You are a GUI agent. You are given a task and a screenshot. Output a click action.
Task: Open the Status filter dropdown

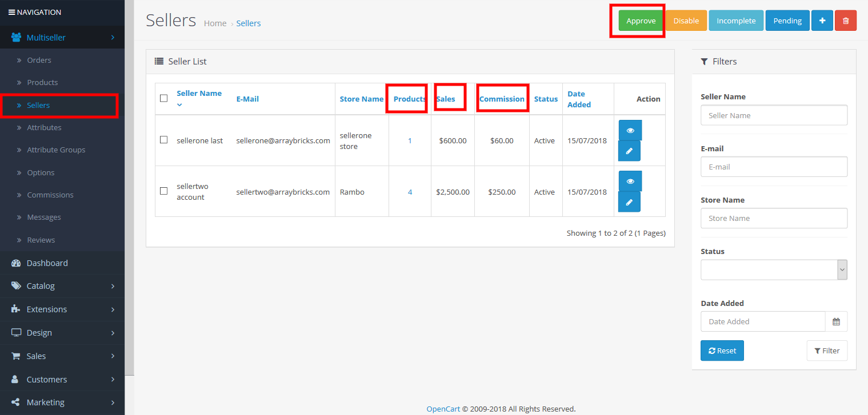pyautogui.click(x=774, y=270)
